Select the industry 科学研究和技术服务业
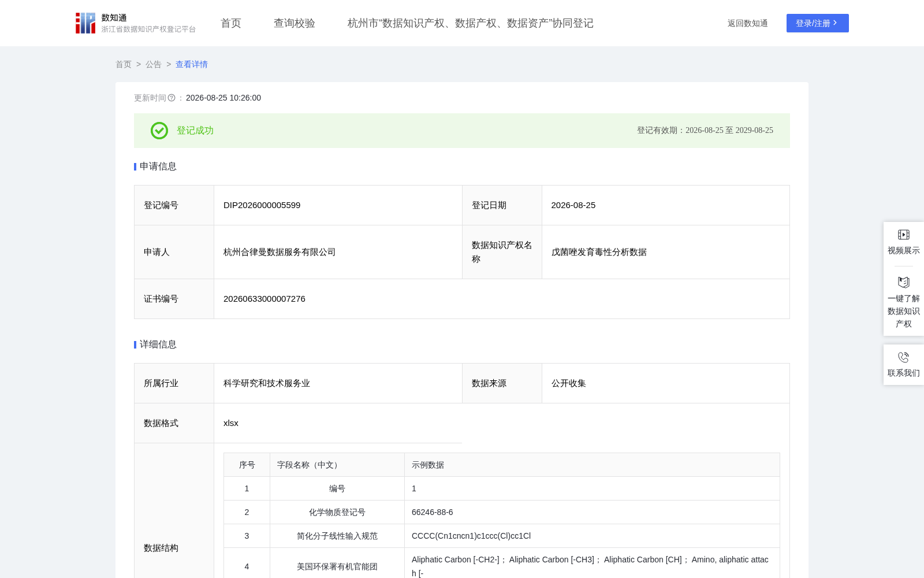This screenshot has width=924, height=578. [267, 383]
